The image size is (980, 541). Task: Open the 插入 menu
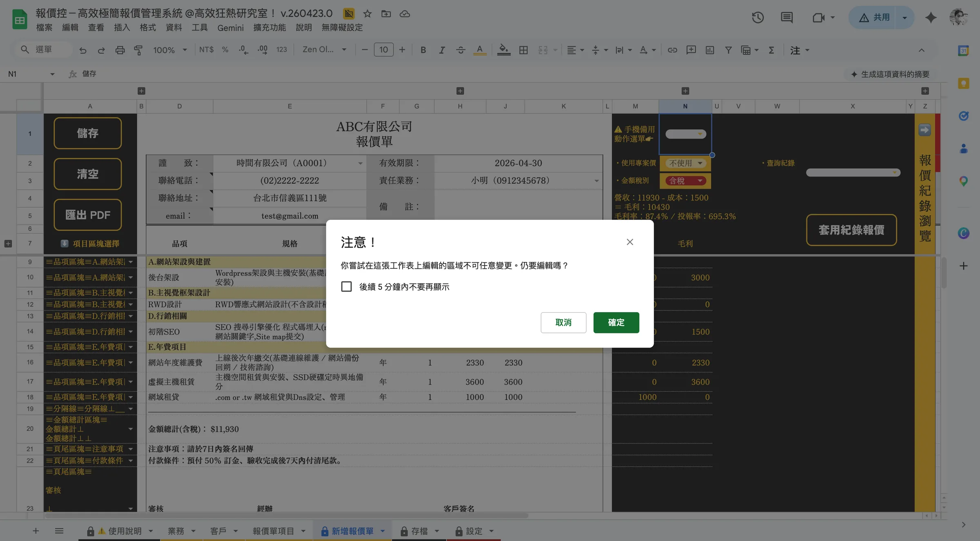point(122,27)
